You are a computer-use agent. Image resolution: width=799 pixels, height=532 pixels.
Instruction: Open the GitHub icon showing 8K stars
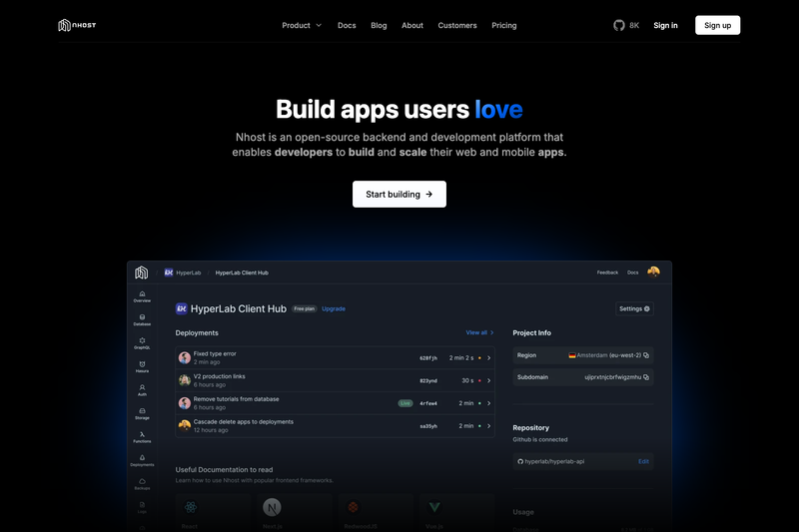point(618,26)
